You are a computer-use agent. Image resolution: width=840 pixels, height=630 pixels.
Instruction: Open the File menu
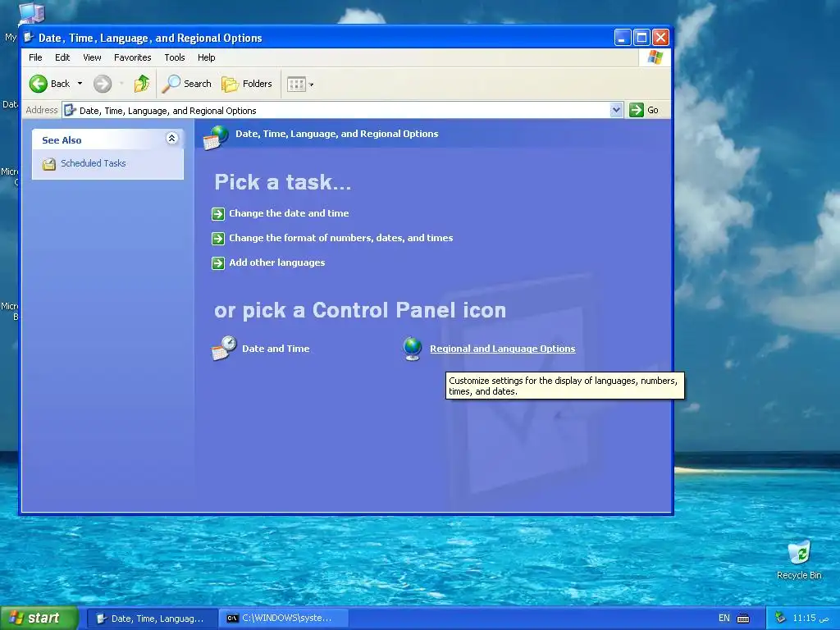[x=35, y=57]
